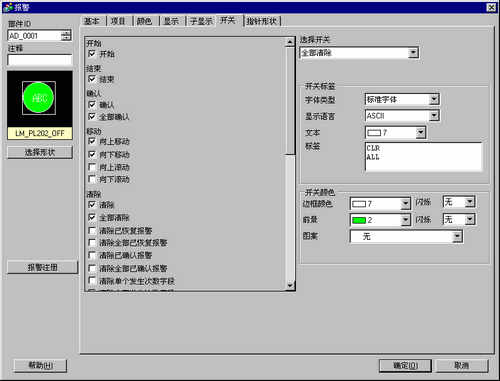Screen dimensions: 500x381
Task: Click the scroll-down arrow of the switch list
Action: pyautogui.click(x=290, y=286)
